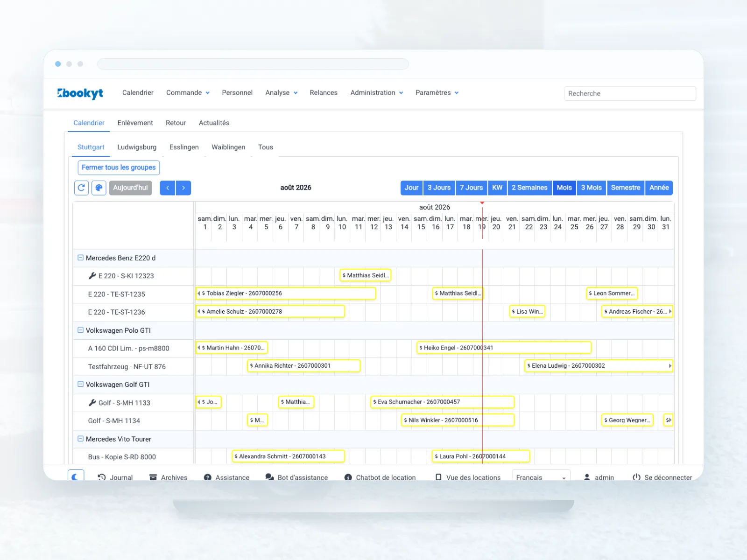Click Se déconnecter to log out
This screenshot has height=560, width=747.
tap(662, 477)
